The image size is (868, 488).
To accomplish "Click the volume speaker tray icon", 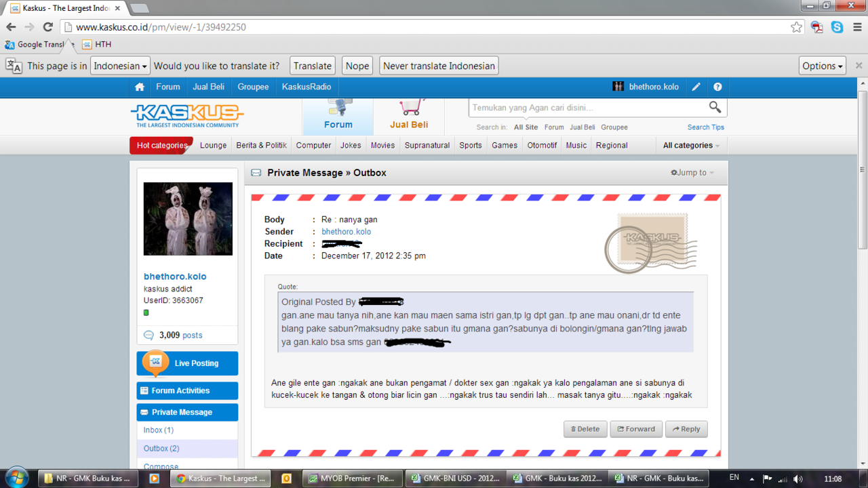I will (x=798, y=479).
